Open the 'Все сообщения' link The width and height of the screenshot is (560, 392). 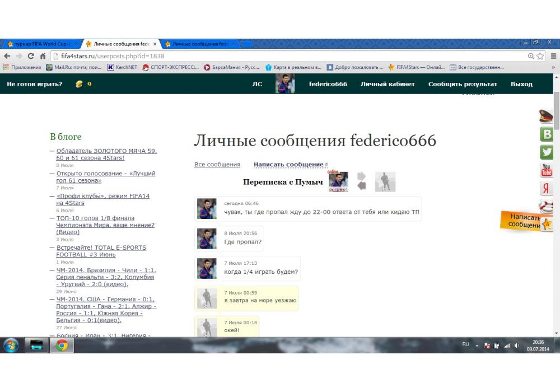tap(217, 165)
